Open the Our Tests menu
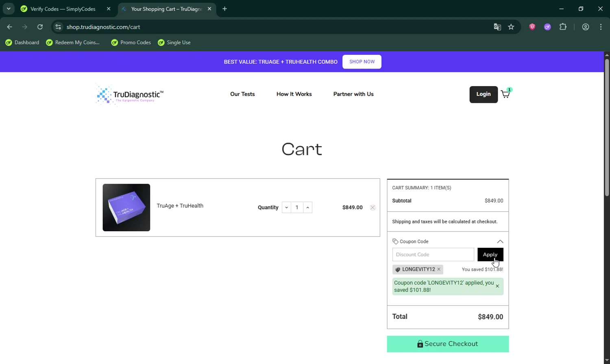610x364 pixels. point(242,94)
